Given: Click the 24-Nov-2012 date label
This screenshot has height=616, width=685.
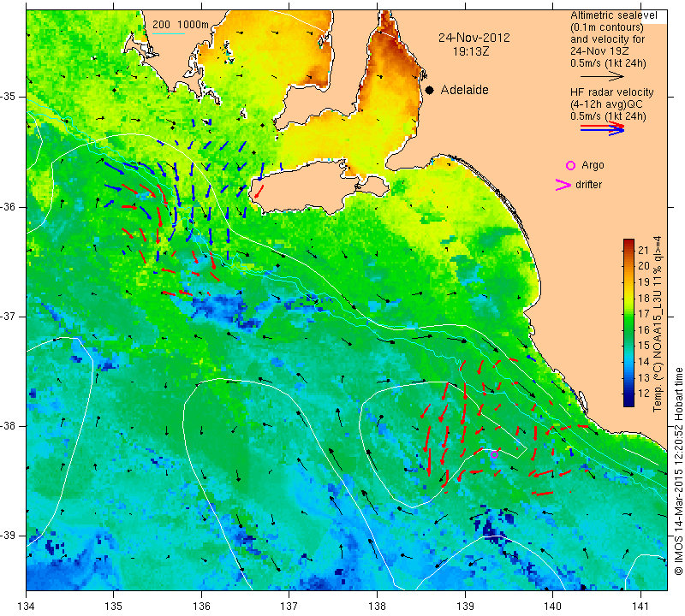Looking at the screenshot, I should 474,38.
